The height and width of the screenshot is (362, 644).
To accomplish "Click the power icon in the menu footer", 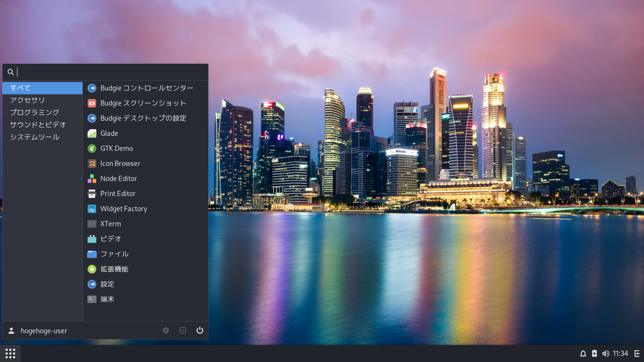I will coord(200,330).
